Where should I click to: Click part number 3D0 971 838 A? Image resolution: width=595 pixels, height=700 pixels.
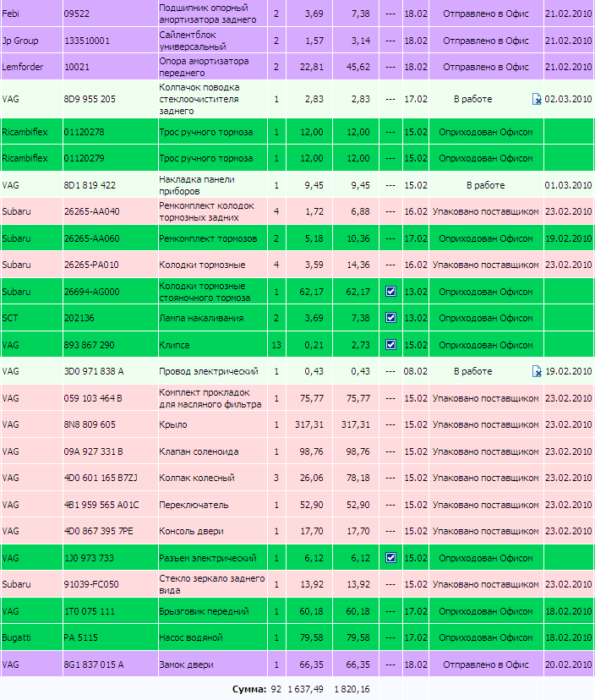94,371
